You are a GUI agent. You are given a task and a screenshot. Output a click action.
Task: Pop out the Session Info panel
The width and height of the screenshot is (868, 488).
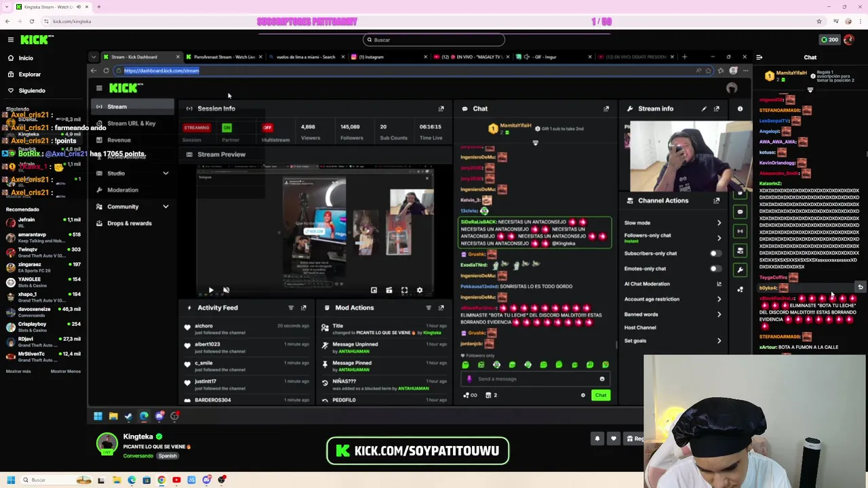tap(441, 108)
